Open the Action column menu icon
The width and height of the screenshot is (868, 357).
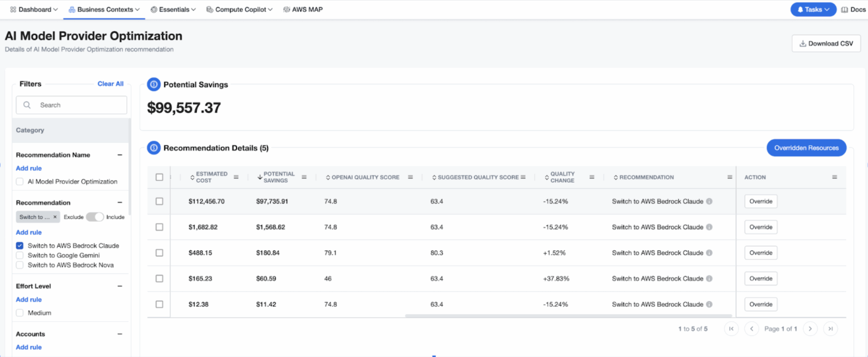pos(835,177)
